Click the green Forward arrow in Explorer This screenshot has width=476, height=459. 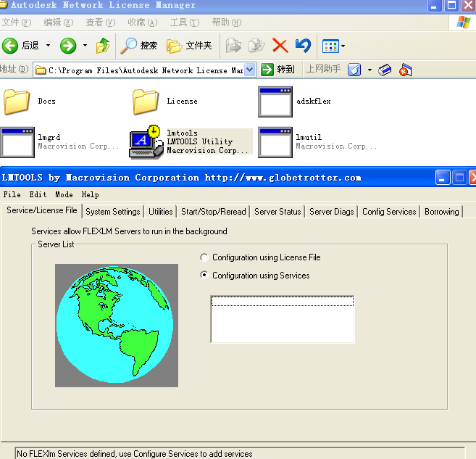point(67,46)
